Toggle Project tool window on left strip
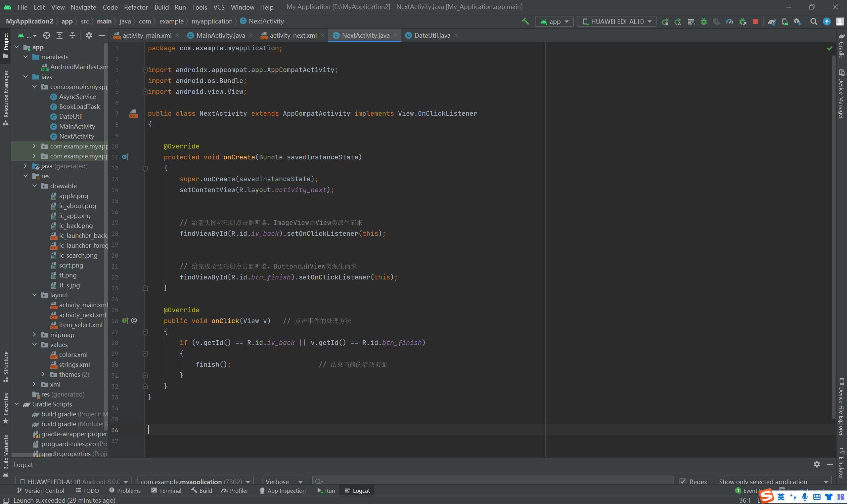 tap(6, 44)
